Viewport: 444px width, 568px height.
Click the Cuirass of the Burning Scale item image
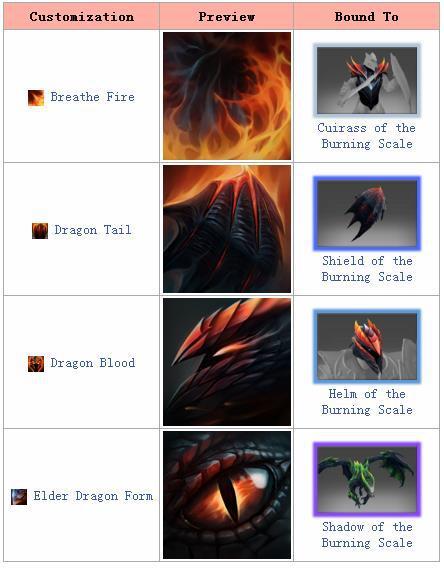click(367, 80)
